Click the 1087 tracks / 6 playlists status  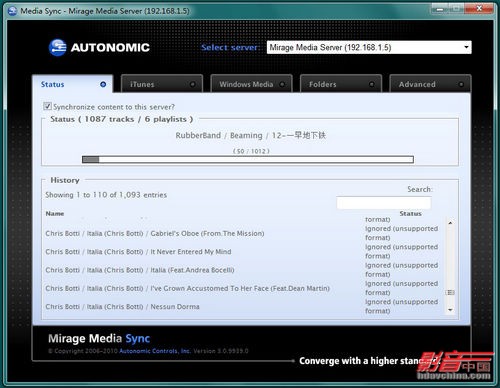coord(122,119)
